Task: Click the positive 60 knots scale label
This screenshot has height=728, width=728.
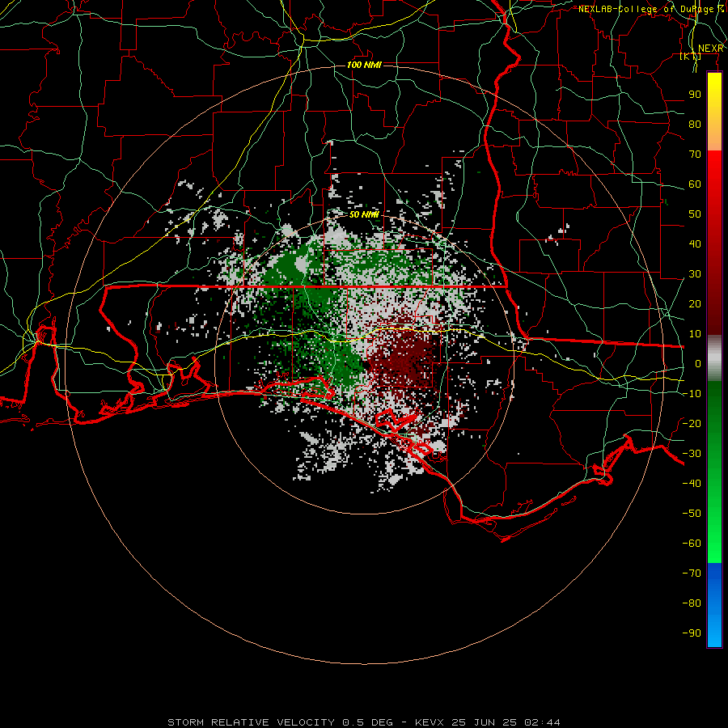Action: [695, 184]
